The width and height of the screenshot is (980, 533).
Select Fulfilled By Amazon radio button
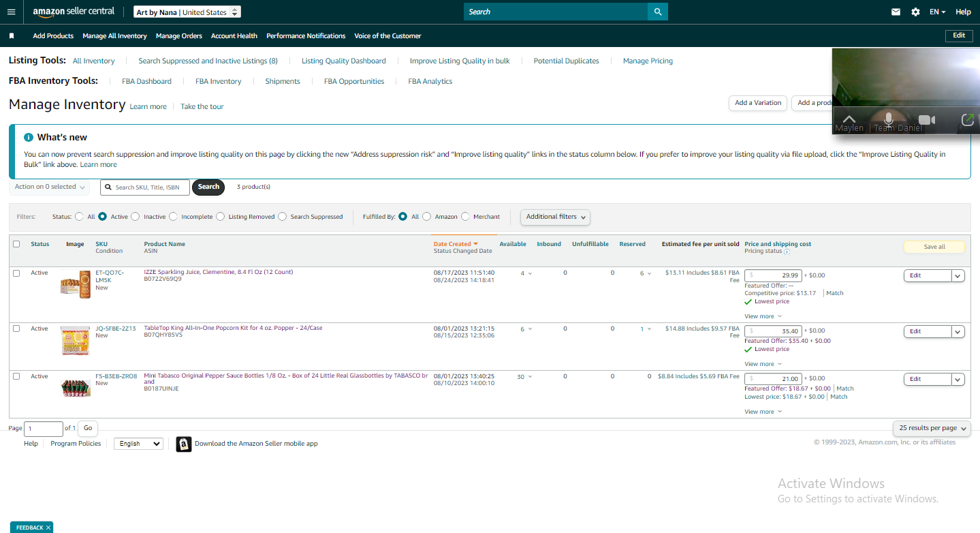[427, 217]
